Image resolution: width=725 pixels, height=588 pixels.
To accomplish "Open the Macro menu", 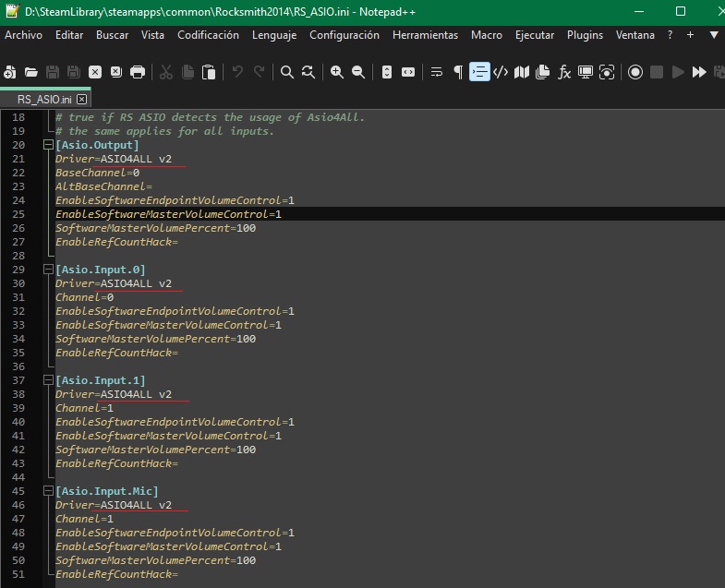I will click(487, 35).
